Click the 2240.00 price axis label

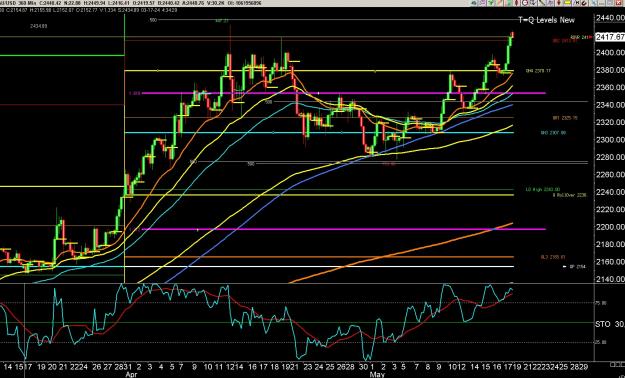pyautogui.click(x=610, y=192)
